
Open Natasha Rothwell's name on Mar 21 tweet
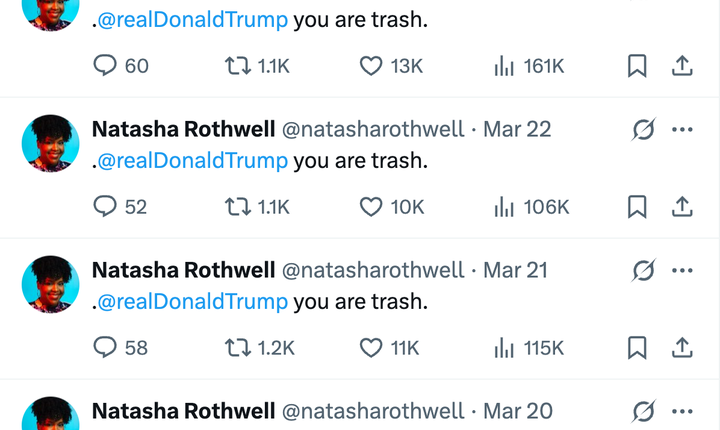183,270
